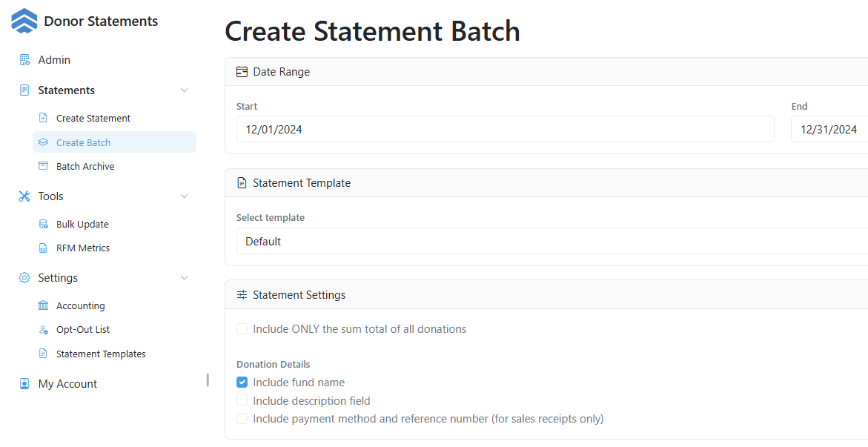Open Statement Templates from sidebar
This screenshot has height=447, width=868.
click(102, 354)
